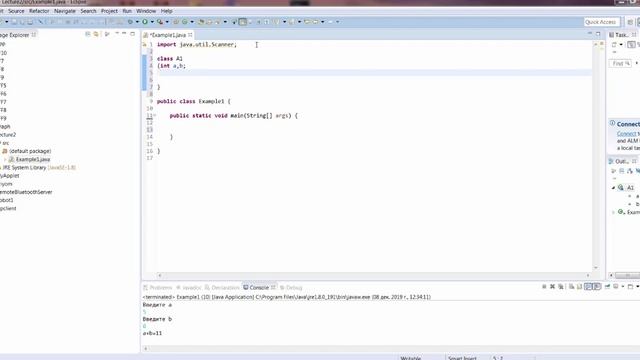Open the Source menu
The height and width of the screenshot is (360, 640).
click(x=16, y=11)
